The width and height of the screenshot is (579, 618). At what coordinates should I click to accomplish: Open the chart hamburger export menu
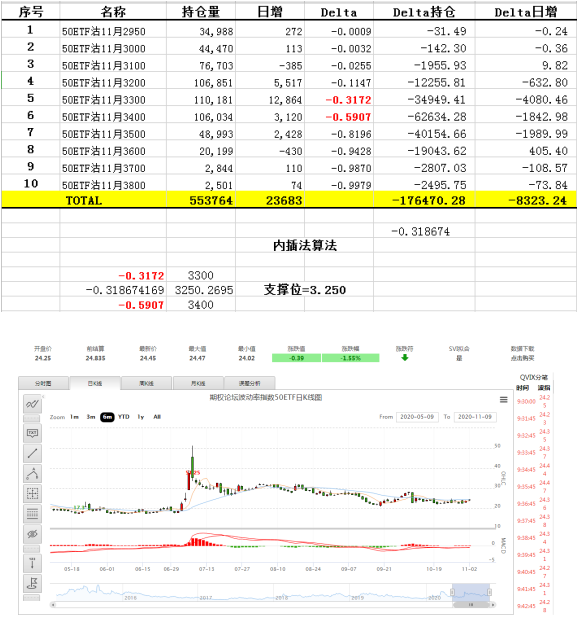(503, 400)
